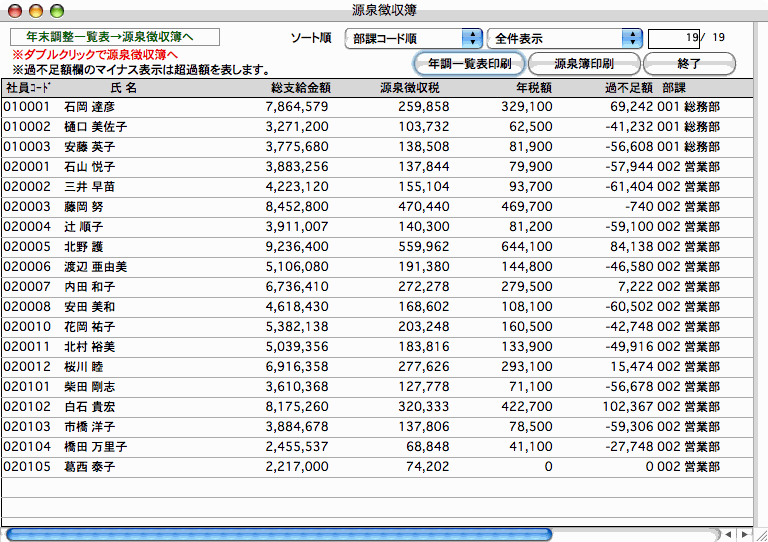Click the 終了 button to exit
The height and width of the screenshot is (542, 768).
point(688,63)
